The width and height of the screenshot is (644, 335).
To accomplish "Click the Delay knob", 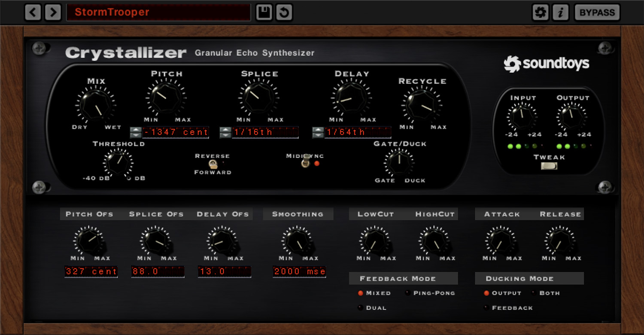I will 352,98.
